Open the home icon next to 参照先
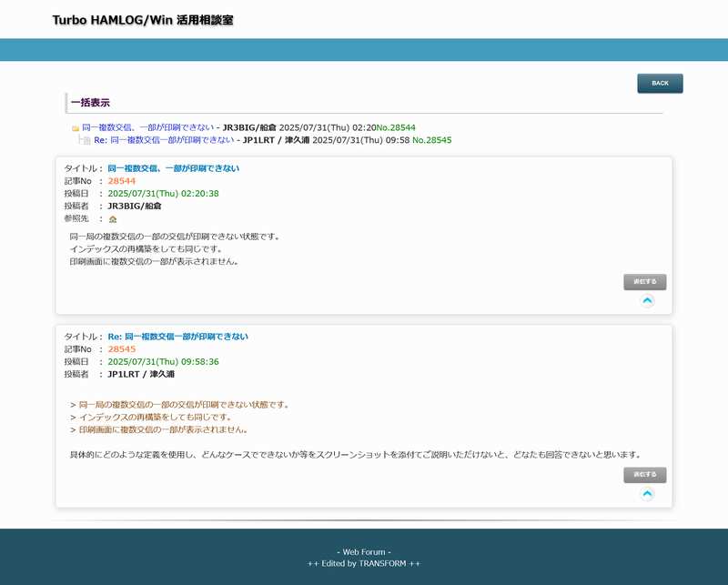The height and width of the screenshot is (585, 728). (x=113, y=219)
